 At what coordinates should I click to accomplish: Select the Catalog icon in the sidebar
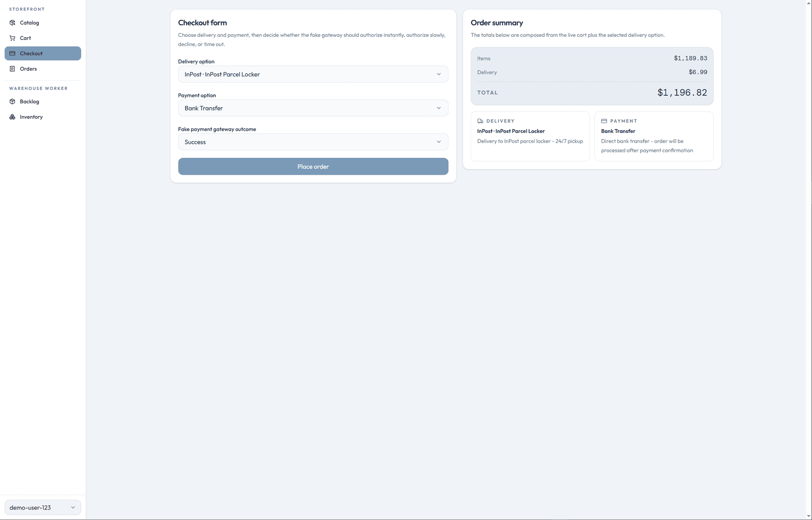pyautogui.click(x=12, y=22)
